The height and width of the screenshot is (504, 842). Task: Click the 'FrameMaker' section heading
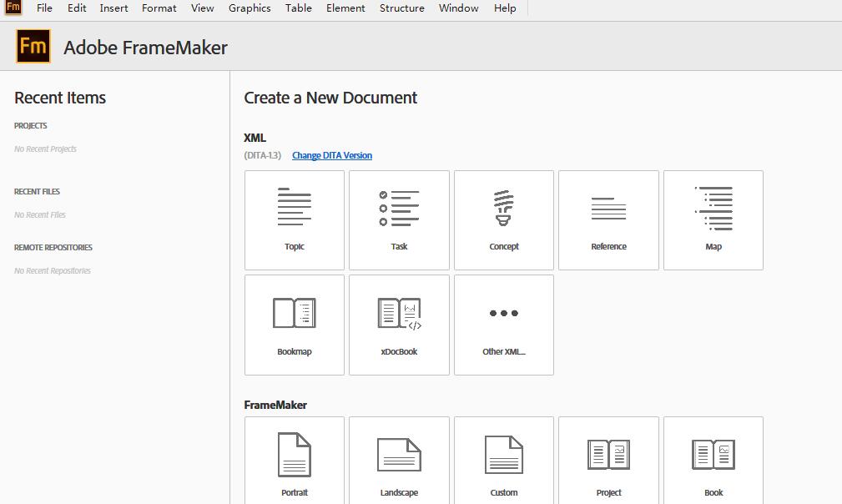pyautogui.click(x=275, y=405)
